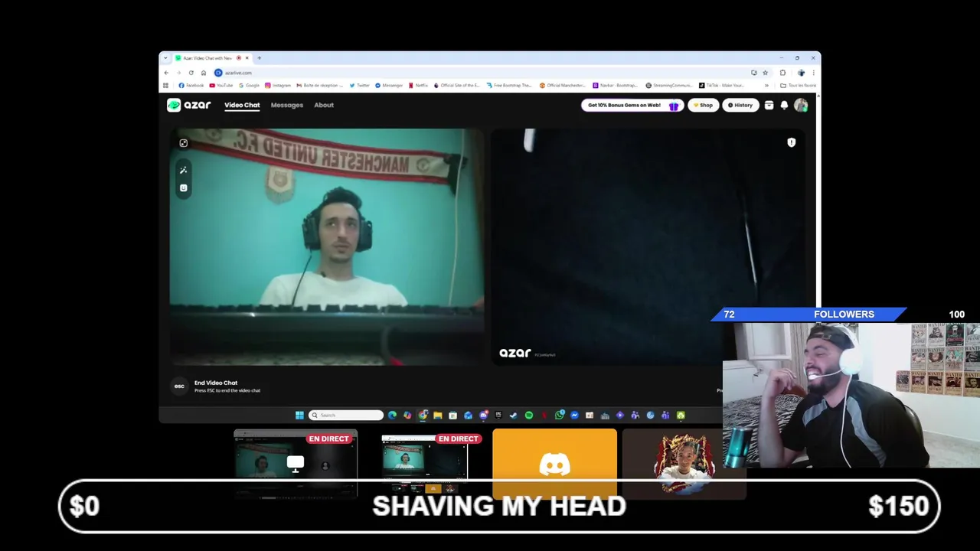Open the Azar profile avatar

pos(801,106)
